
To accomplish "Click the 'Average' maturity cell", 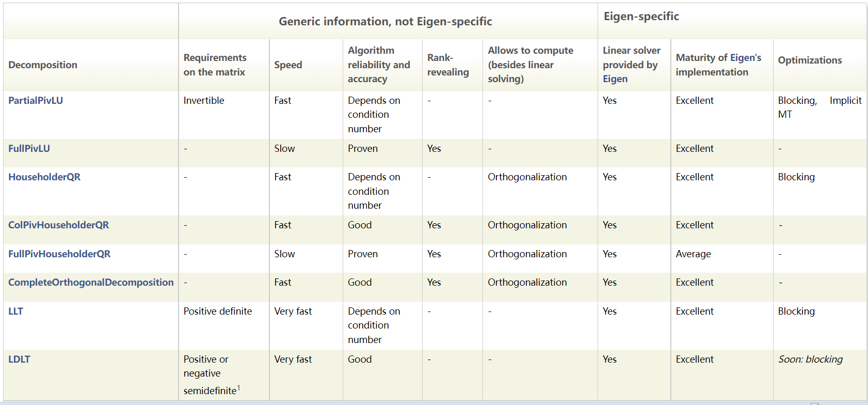I will [693, 254].
